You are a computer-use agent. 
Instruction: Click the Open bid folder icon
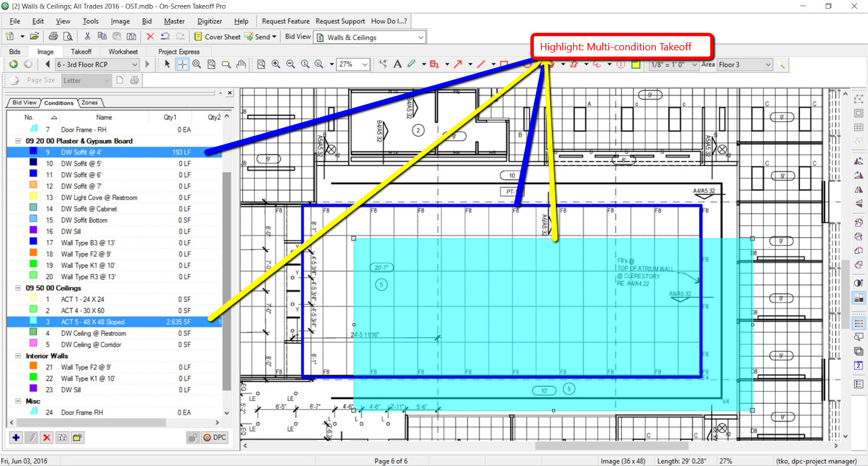34,37
